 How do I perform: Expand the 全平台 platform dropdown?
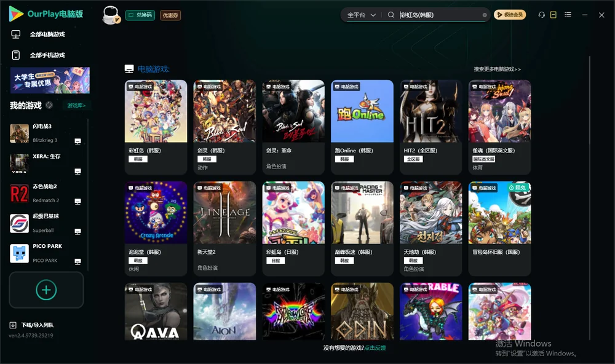(x=361, y=15)
